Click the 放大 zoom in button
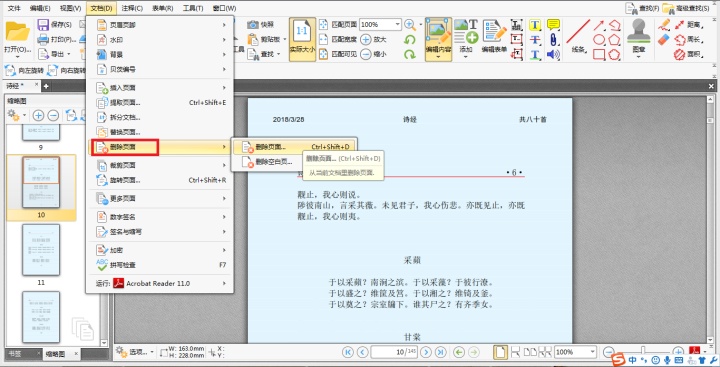This screenshot has width=720, height=367. 373,40
